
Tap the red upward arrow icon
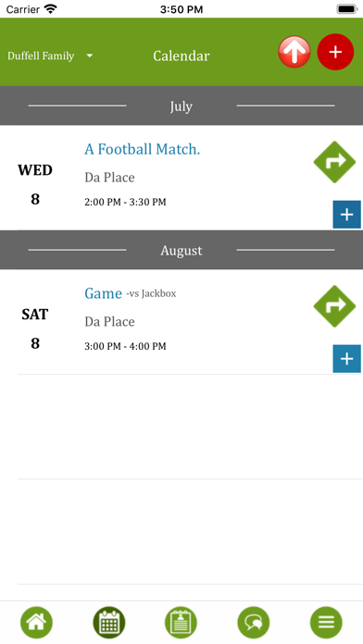click(x=294, y=52)
